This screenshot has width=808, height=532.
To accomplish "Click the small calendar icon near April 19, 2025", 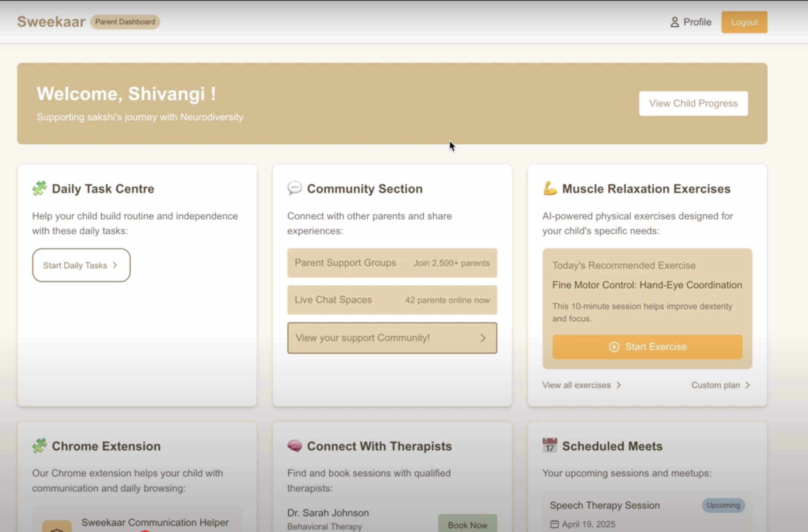I will [554, 524].
